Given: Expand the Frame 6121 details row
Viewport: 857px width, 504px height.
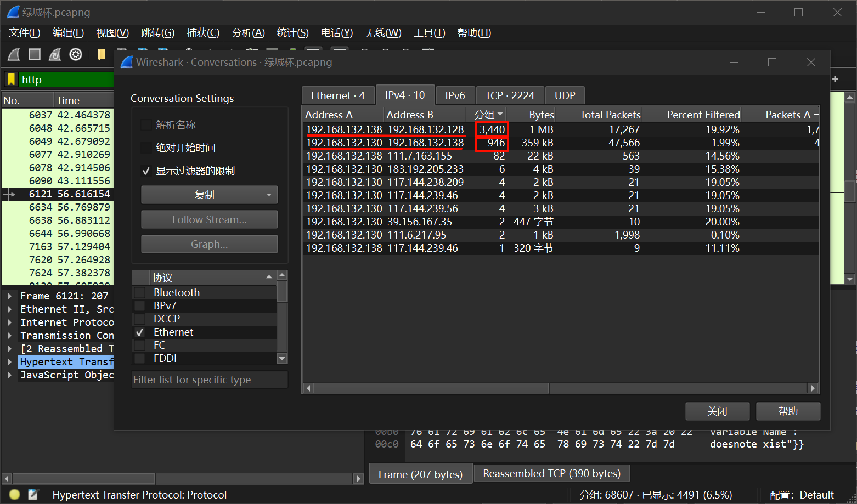Looking at the screenshot, I should coord(10,296).
